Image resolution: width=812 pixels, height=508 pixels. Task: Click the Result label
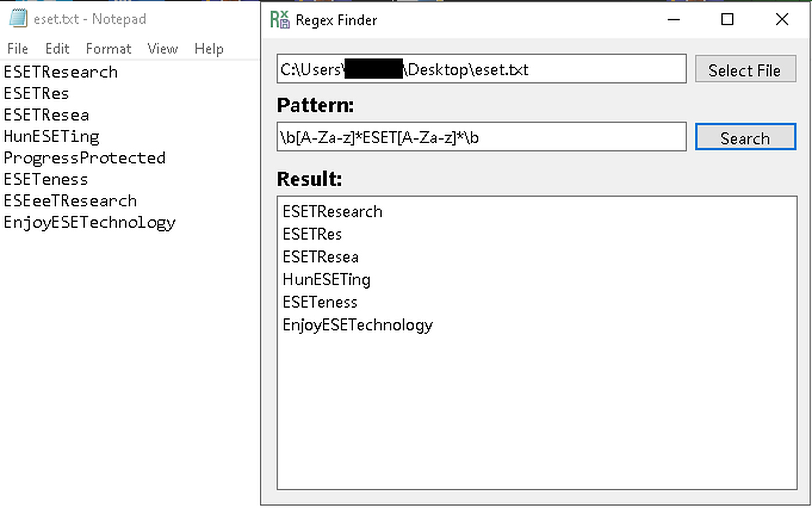309,179
